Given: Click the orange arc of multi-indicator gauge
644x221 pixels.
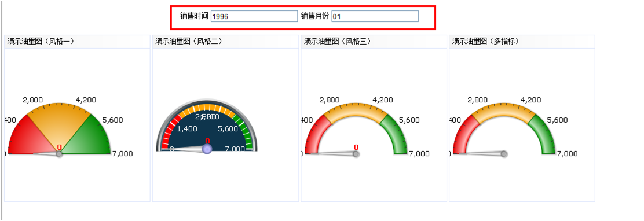Looking at the screenshot, I should [x=503, y=109].
